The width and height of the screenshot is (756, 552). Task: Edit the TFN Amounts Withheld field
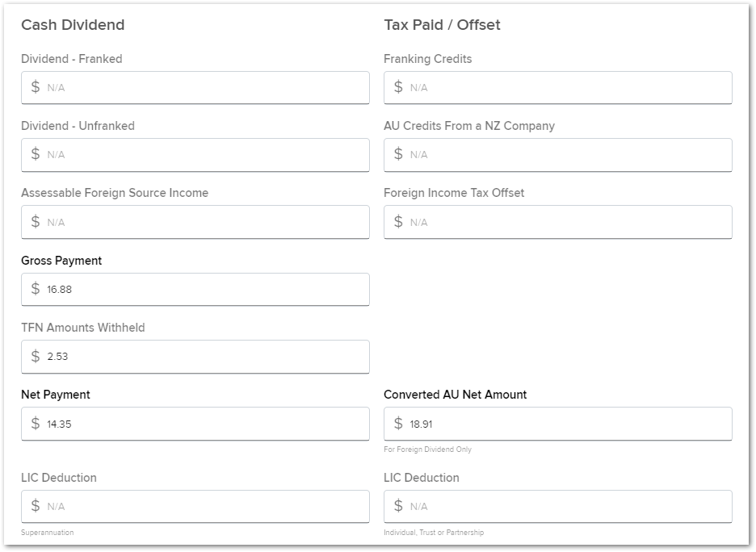195,357
